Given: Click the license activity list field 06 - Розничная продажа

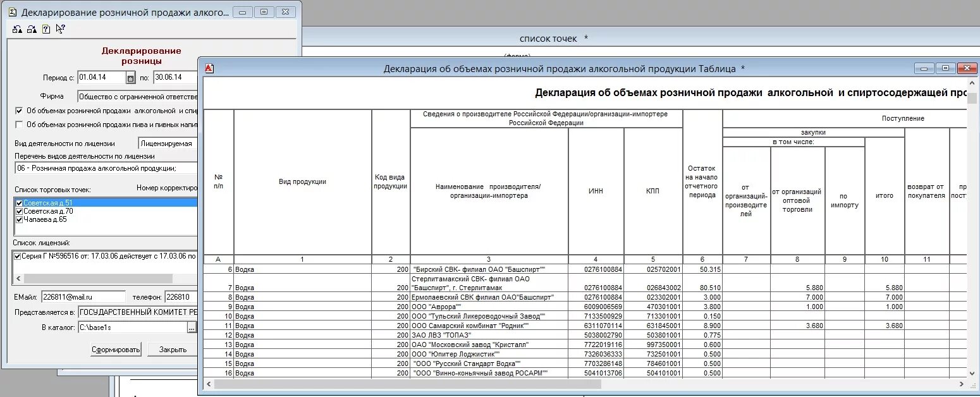Looking at the screenshot, I should click(x=106, y=168).
